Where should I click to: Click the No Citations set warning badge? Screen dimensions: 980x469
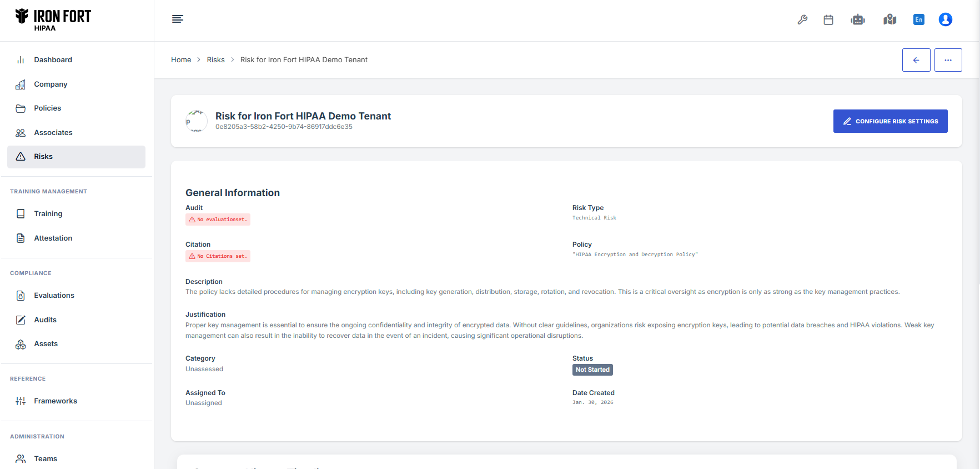[218, 256]
